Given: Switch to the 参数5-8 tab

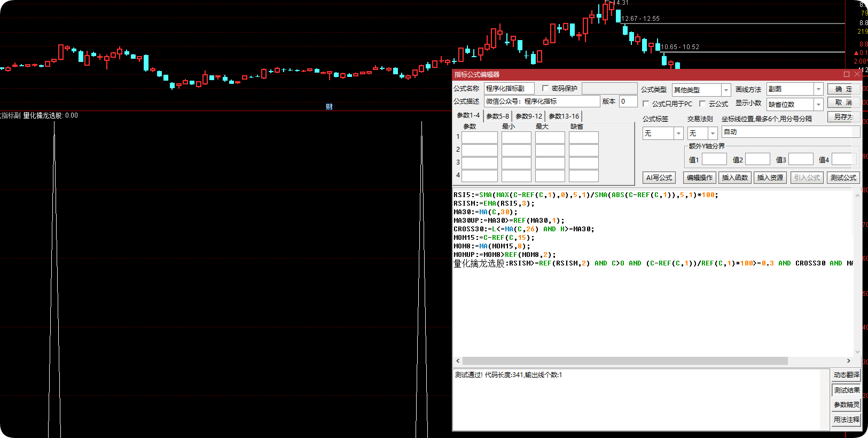Looking at the screenshot, I should point(497,116).
